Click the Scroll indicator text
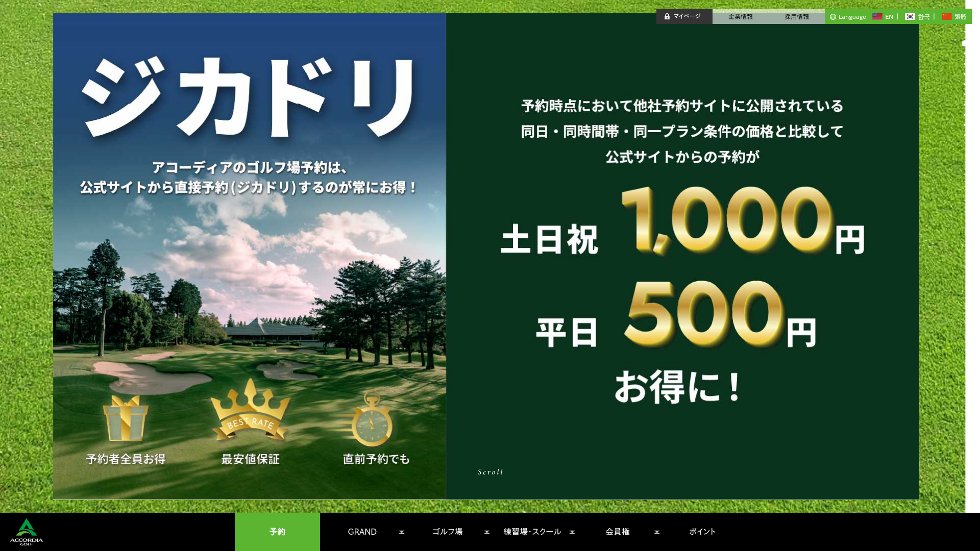The width and height of the screenshot is (980, 551). 491,472
